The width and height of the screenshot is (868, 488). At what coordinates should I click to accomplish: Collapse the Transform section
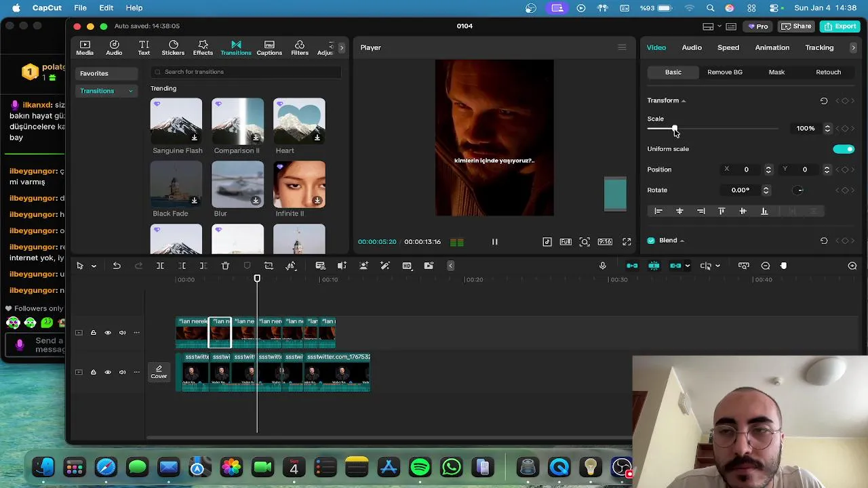683,101
